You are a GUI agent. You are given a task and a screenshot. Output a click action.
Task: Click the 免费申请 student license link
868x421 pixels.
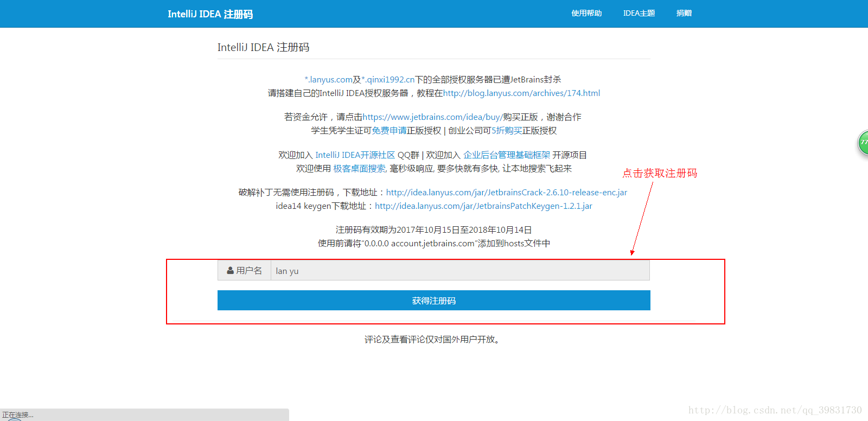tap(390, 131)
